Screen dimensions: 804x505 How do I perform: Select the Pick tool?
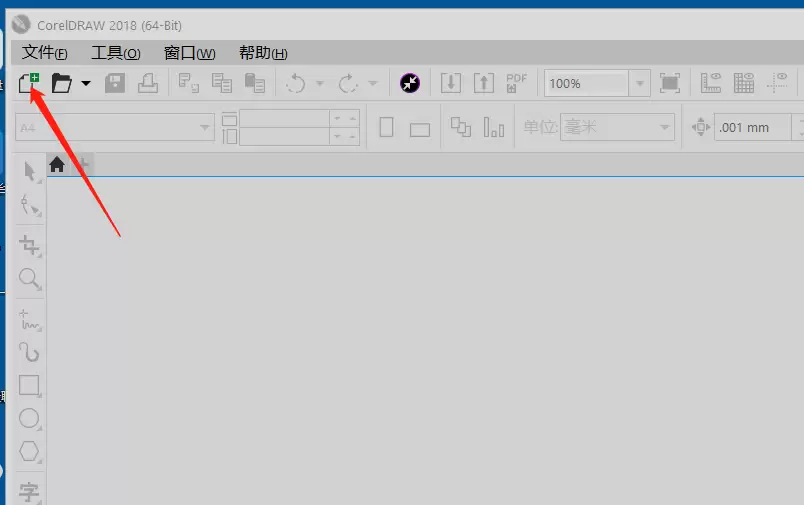30,171
